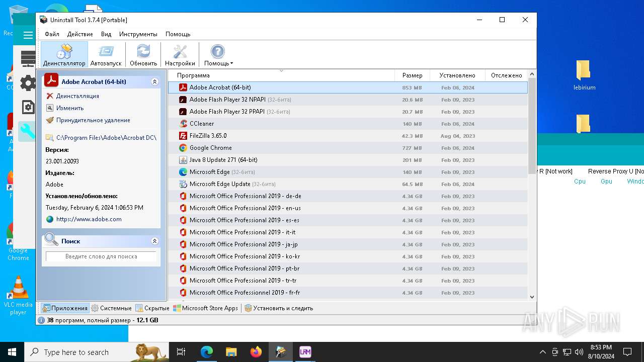644x362 pixels.
Task: Select Microsoft Office Professional 2019 - ko-kr row
Action: [348, 256]
